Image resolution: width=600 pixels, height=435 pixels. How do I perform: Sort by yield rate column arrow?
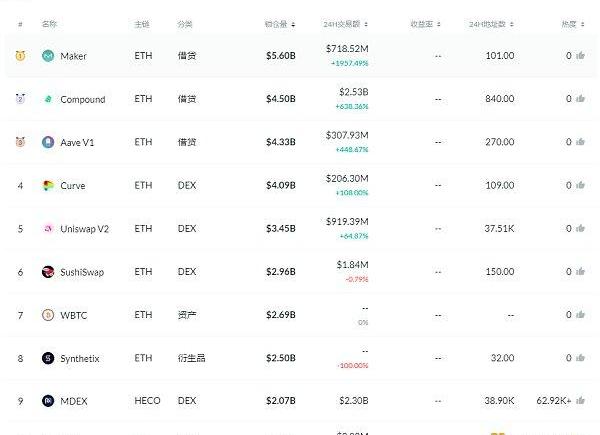(x=439, y=24)
